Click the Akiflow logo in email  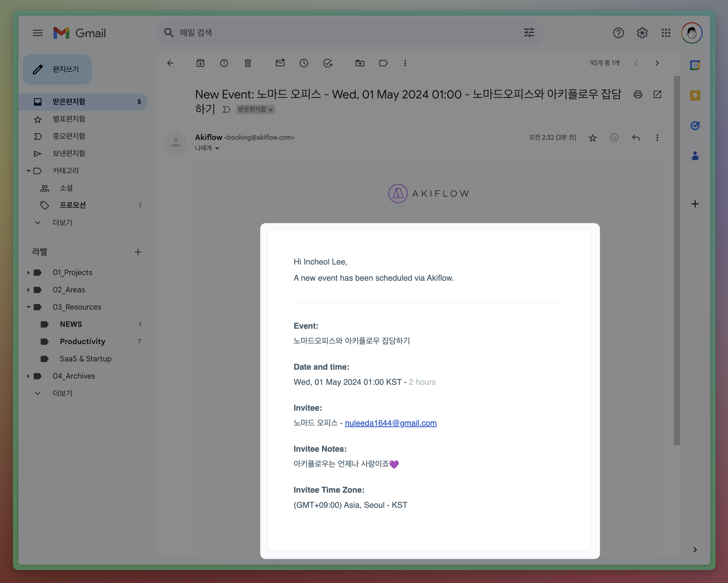coord(428,194)
